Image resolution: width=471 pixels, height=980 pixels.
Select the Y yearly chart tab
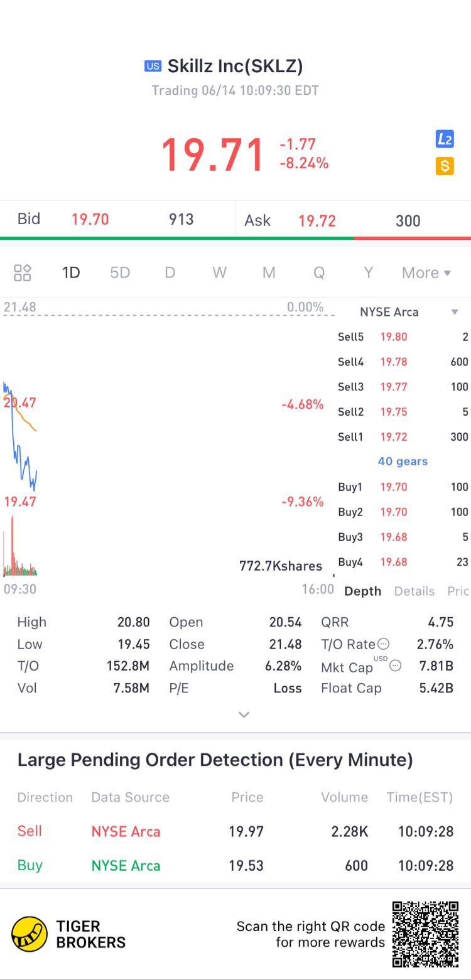369,272
